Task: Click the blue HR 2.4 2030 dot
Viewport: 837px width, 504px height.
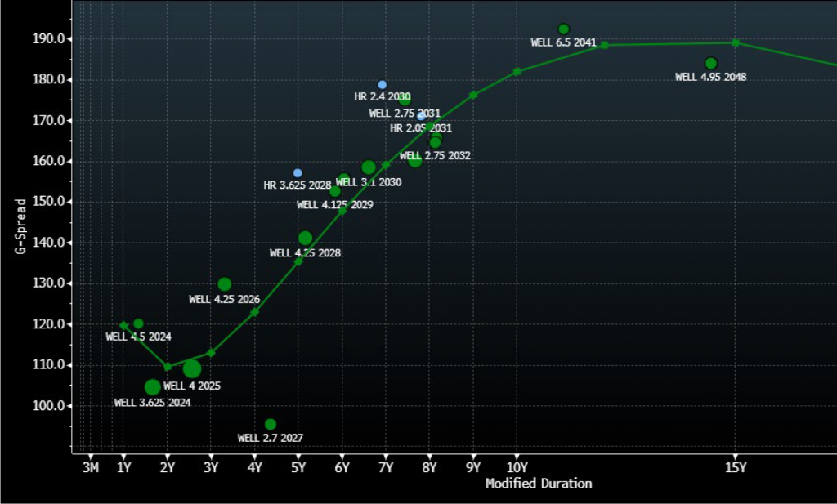Action: tap(382, 85)
